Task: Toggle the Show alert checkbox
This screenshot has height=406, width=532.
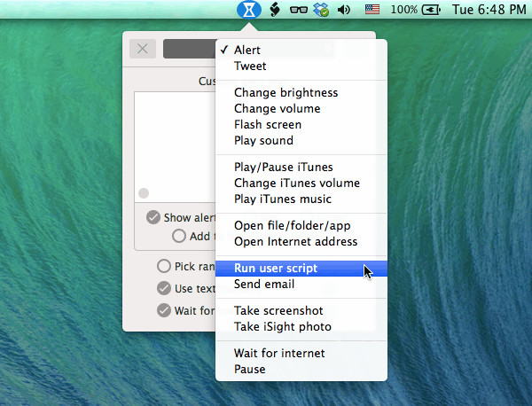Action: click(153, 217)
